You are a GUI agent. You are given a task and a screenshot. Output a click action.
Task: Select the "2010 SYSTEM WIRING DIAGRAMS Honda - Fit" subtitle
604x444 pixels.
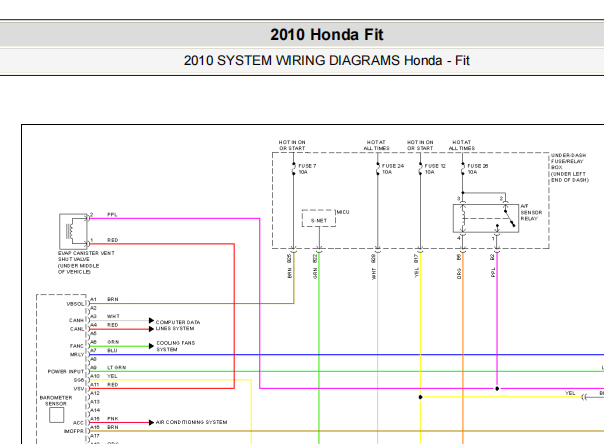[327, 60]
